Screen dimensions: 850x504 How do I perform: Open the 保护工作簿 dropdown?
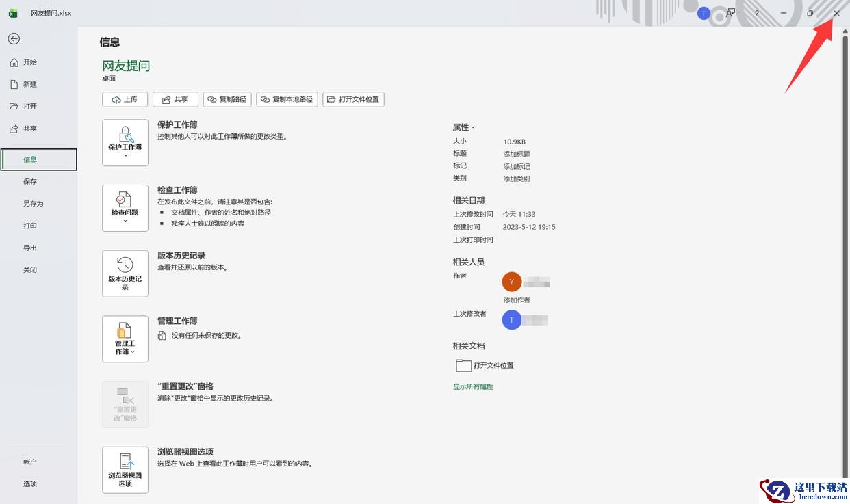click(x=125, y=143)
